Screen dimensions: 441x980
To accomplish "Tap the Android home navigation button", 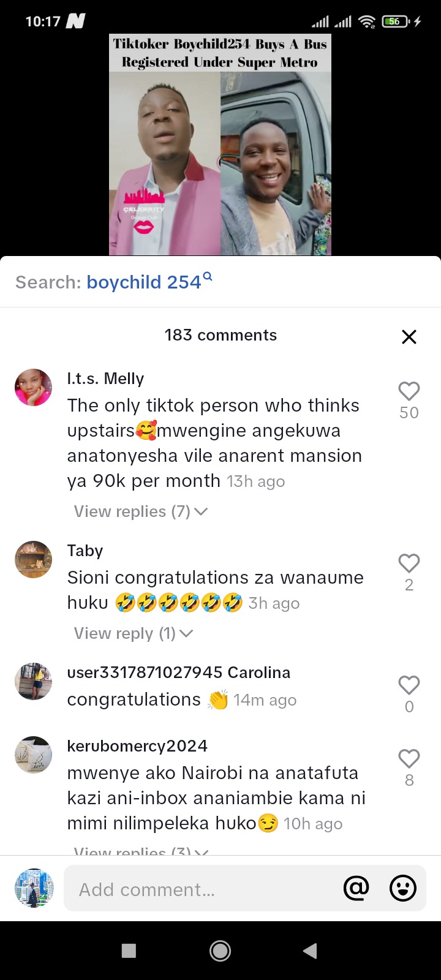I will point(220,950).
